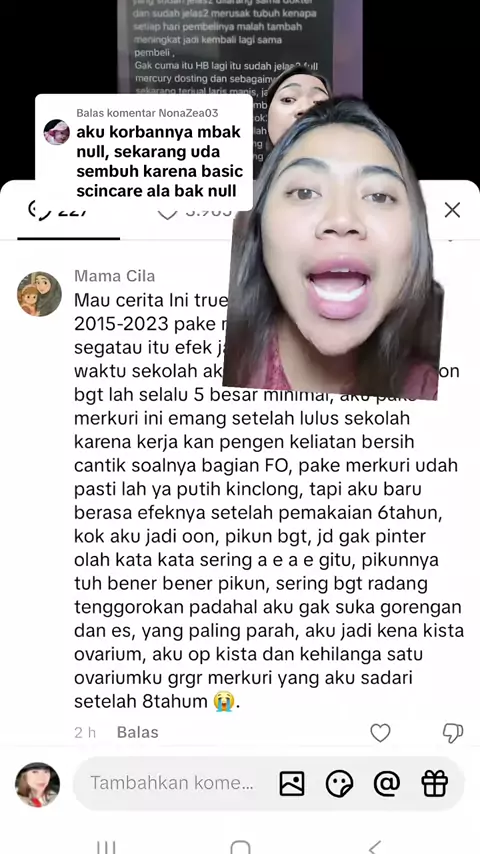Tap your profile avatar beside comment box
This screenshot has width=480, height=854.
37,784
